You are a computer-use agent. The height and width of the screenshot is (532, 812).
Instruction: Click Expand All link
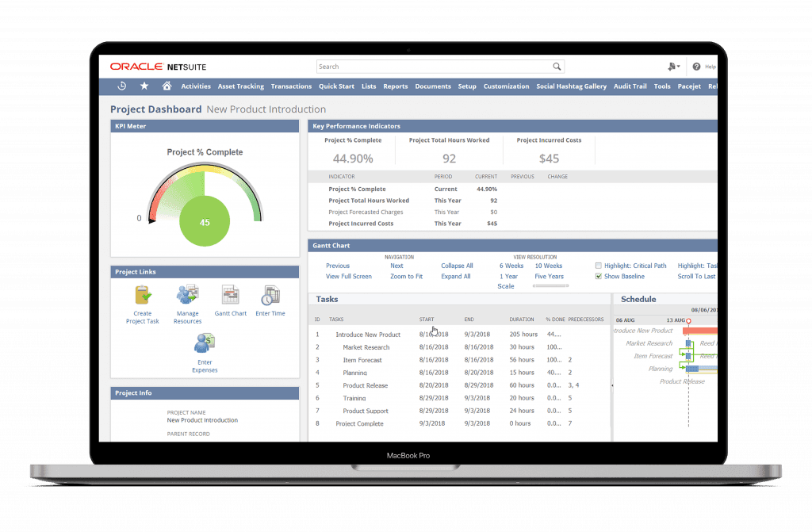pos(456,277)
